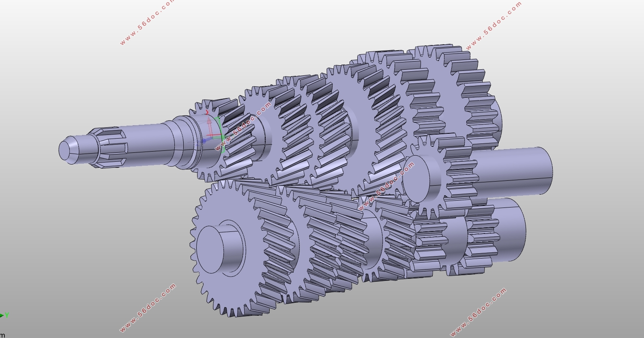
Task: Select the hub face of the lower front gear
Action: [x=210, y=250]
